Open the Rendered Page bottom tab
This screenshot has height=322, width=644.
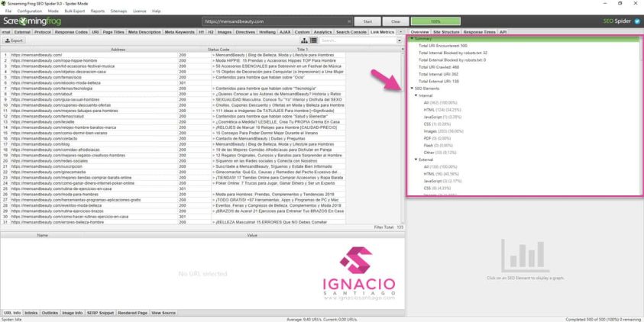pos(133,313)
